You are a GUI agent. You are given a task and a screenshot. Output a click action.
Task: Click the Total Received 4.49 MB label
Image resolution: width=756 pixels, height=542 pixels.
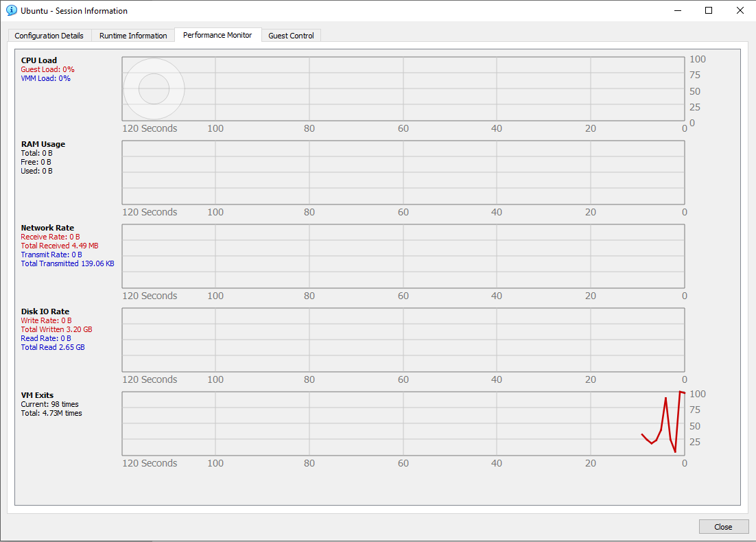coord(59,246)
